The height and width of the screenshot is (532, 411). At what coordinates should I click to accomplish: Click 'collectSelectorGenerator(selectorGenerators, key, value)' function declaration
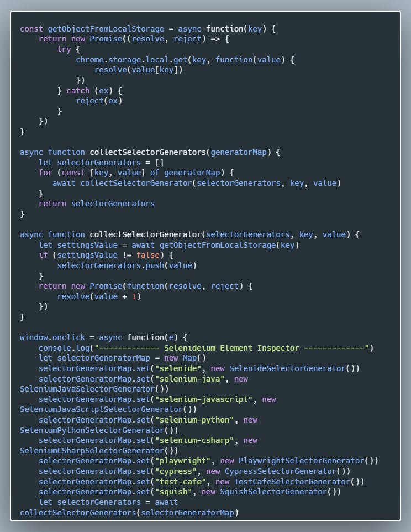coord(220,234)
